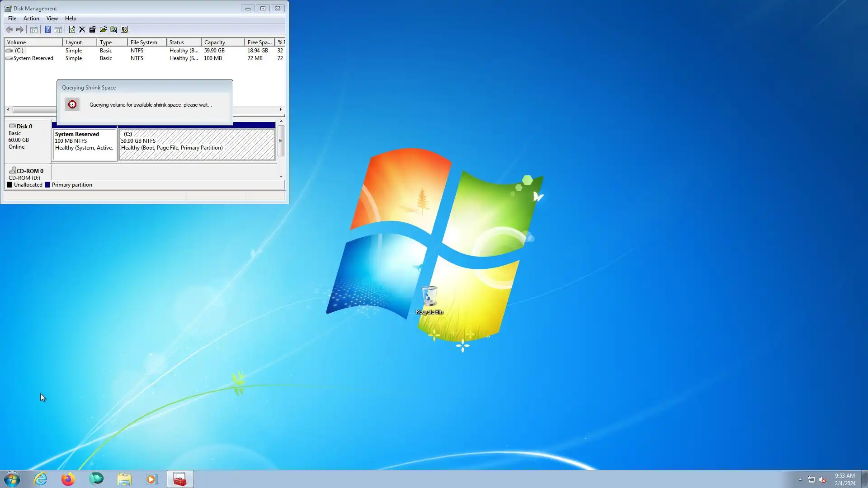Screen dimensions: 868x488
Task: Click the Refresh toolbar icon
Action: [x=72, y=30]
